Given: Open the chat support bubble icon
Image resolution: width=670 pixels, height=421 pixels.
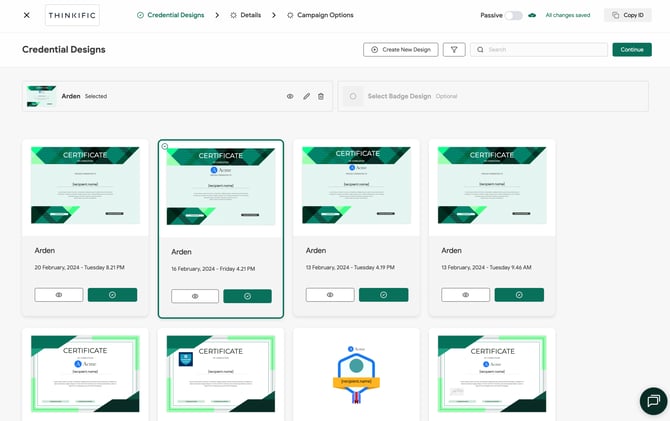Looking at the screenshot, I should [653, 401].
